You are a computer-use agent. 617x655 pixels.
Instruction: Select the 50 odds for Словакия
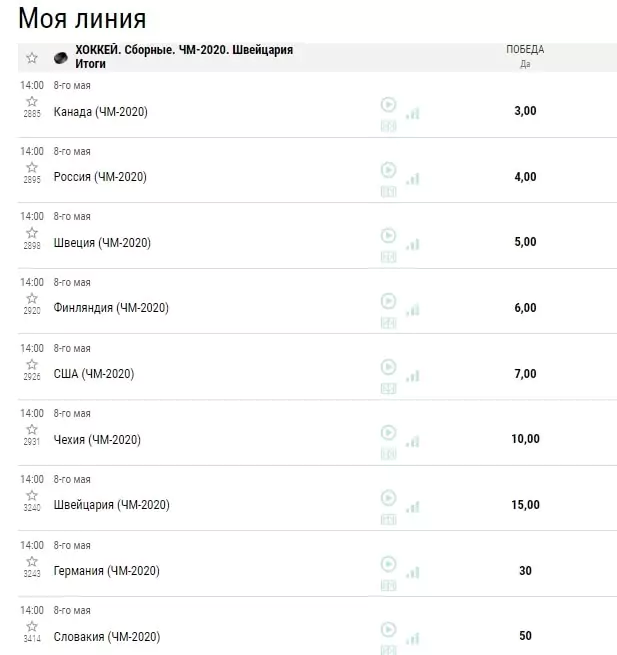coord(525,636)
